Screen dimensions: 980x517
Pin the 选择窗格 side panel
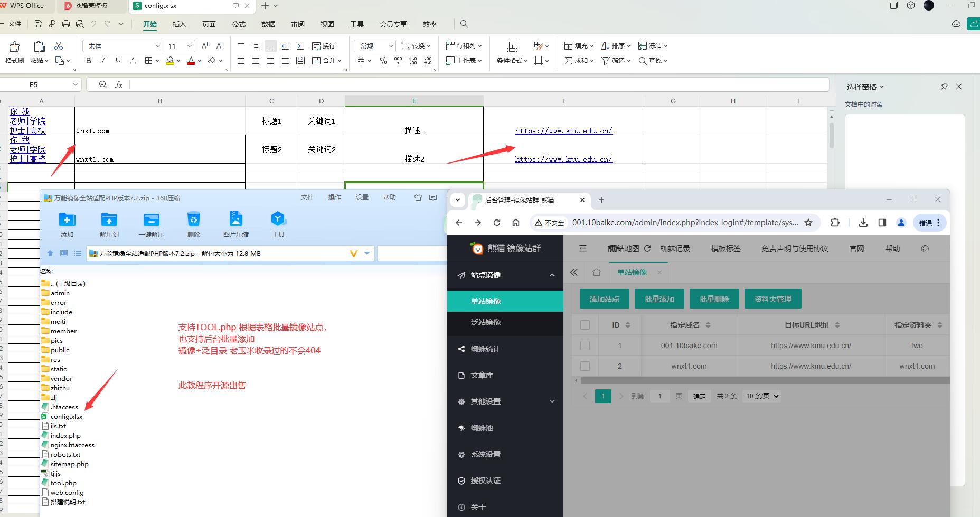point(944,87)
